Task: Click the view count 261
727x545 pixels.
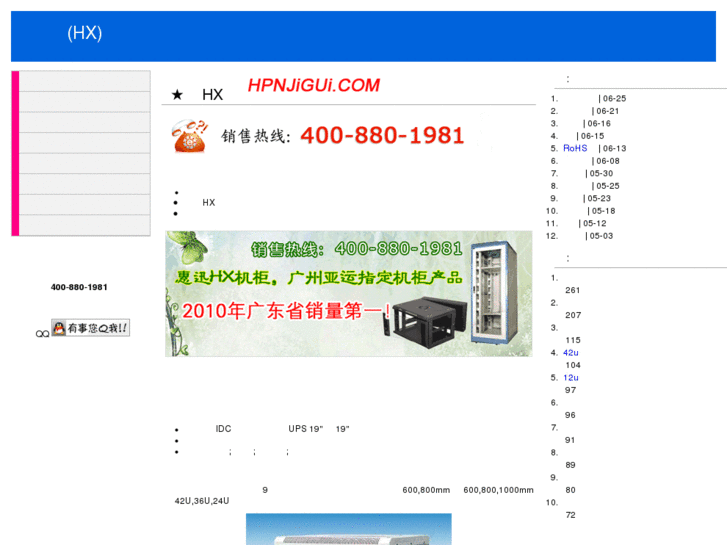Action: coord(573,290)
